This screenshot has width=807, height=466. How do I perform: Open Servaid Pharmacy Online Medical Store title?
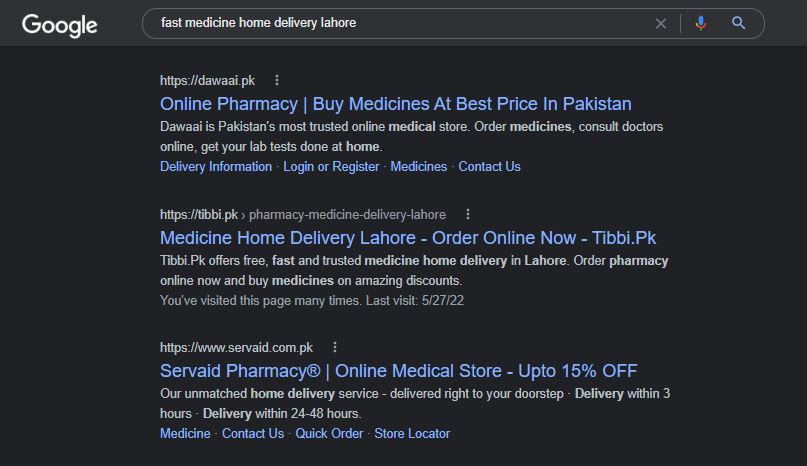click(x=398, y=371)
